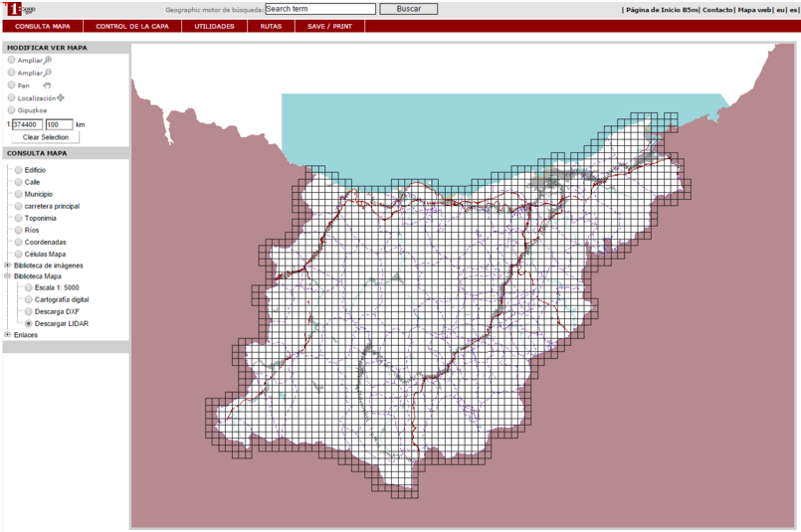Open the Utilidades menu
Viewport: 801px width, 532px height.
(214, 26)
